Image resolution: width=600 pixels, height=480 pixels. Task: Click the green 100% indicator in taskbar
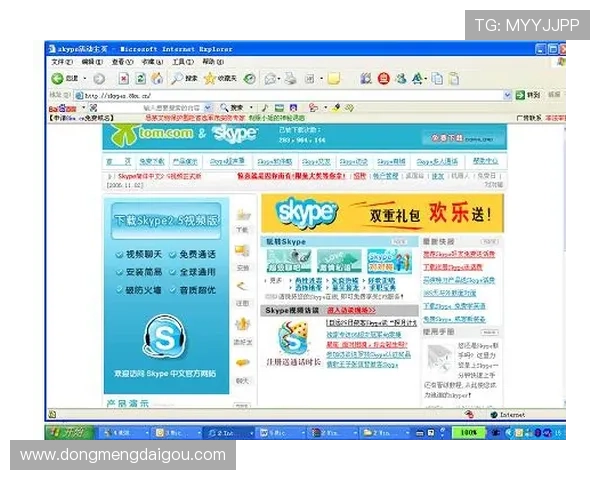(x=468, y=433)
